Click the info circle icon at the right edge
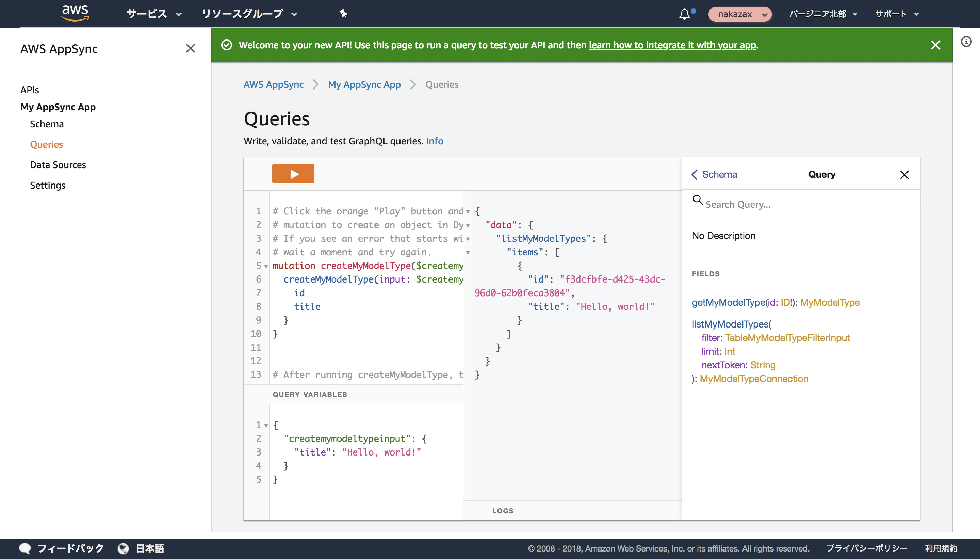This screenshot has width=980, height=559. point(966,42)
